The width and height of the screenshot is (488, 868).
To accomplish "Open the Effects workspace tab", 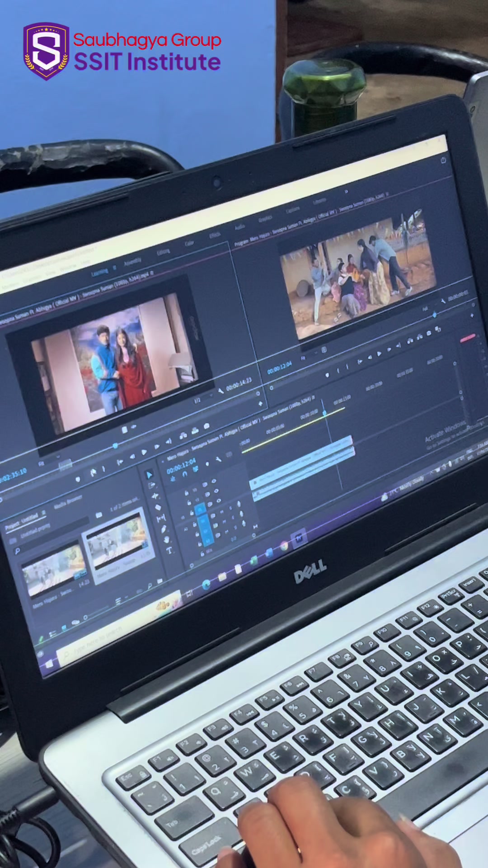I will click(x=215, y=235).
